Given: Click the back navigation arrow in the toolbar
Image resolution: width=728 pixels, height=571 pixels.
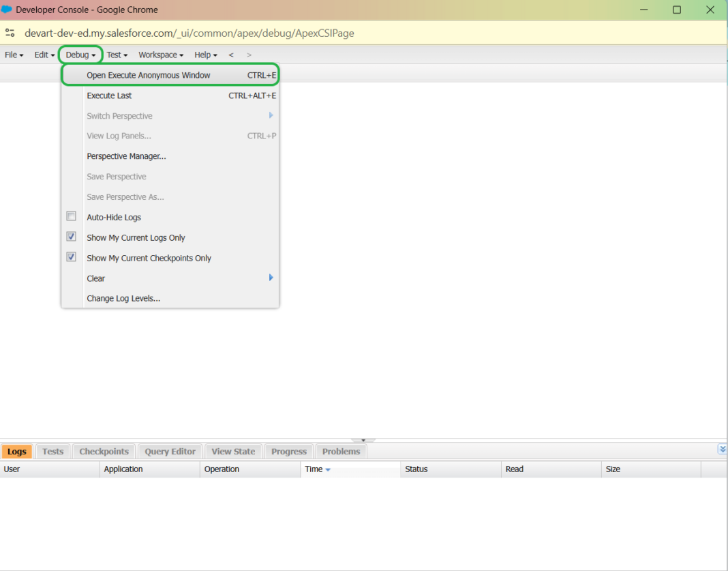Looking at the screenshot, I should tap(230, 55).
